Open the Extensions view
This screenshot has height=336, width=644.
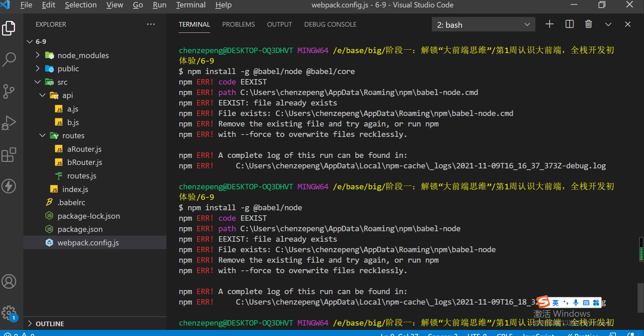(9, 155)
